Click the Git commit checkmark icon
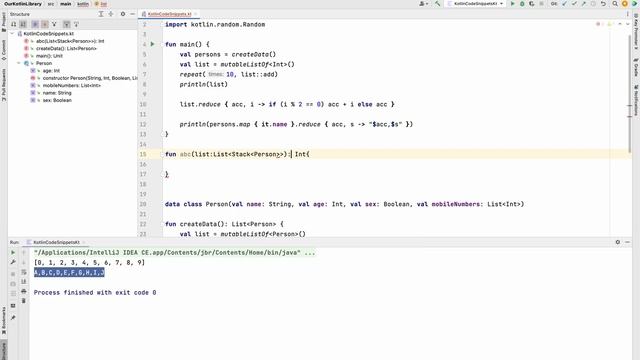Viewport: 640px width, 360px height. click(x=574, y=4)
